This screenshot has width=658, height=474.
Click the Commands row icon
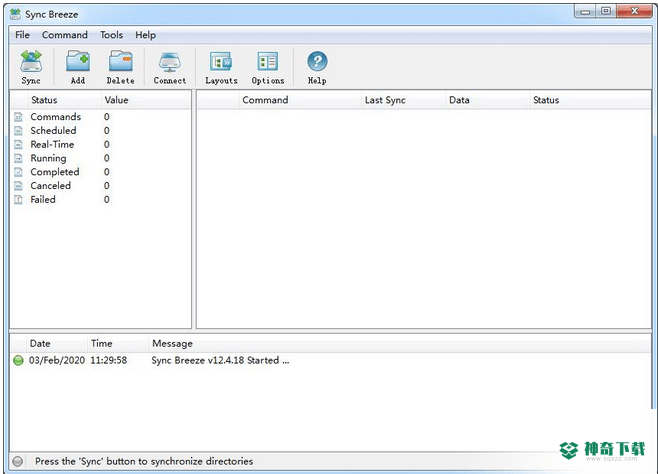pos(18,117)
